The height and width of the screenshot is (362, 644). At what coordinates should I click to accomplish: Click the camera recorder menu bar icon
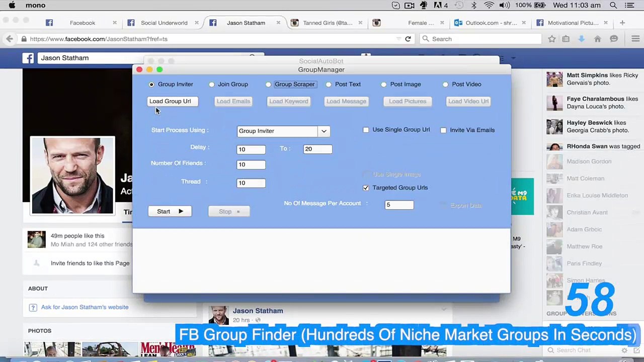[x=409, y=6]
